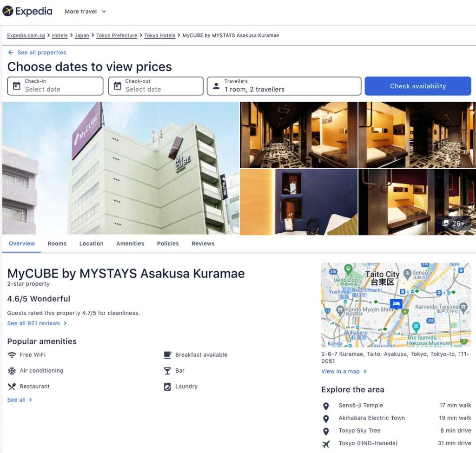This screenshot has width=476, height=453.
Task: Click the Breakfast available cup icon
Action: coord(167,355)
